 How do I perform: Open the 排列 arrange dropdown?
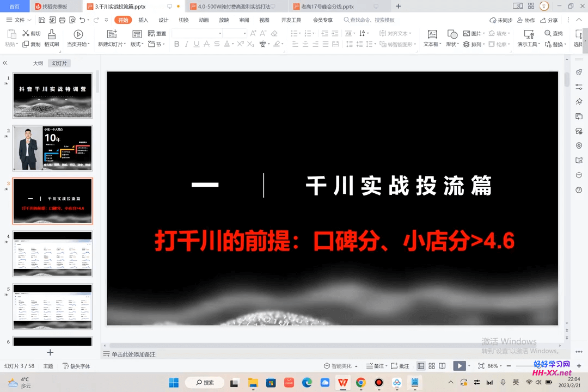[474, 44]
